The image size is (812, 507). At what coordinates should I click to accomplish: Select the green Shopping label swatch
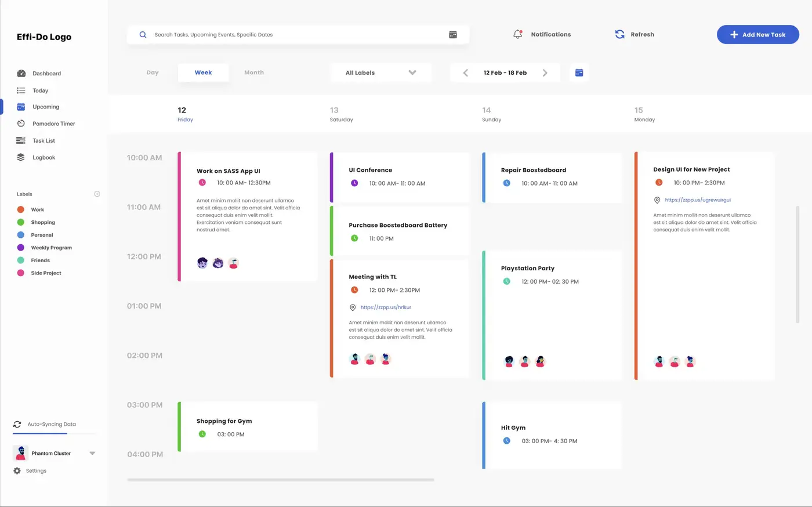click(21, 222)
